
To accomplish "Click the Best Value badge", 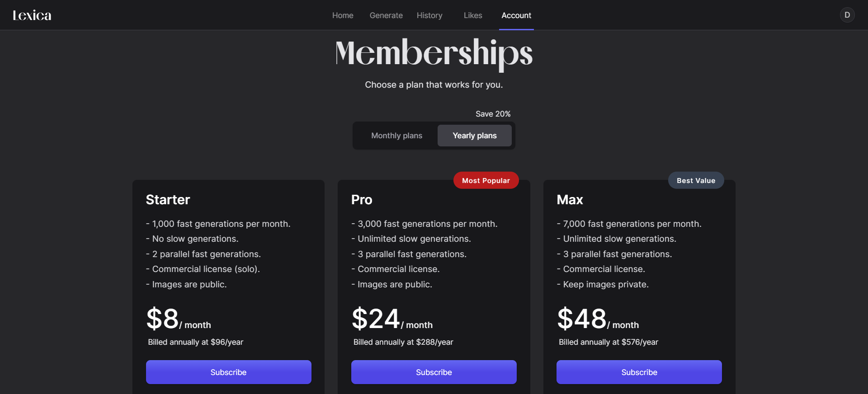I will (696, 181).
